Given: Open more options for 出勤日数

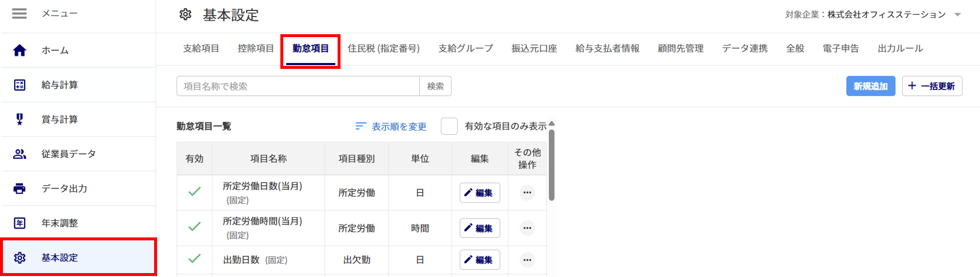Looking at the screenshot, I should click(x=527, y=260).
